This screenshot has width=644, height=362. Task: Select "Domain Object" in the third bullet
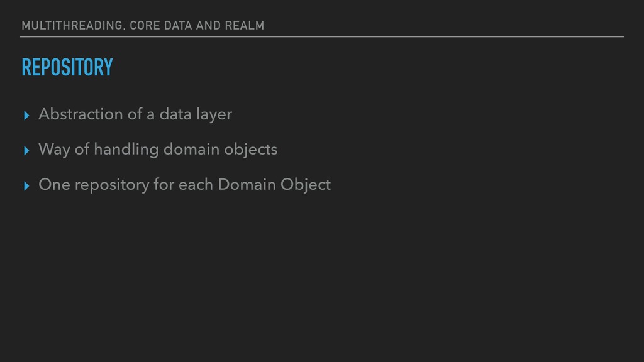tap(274, 185)
